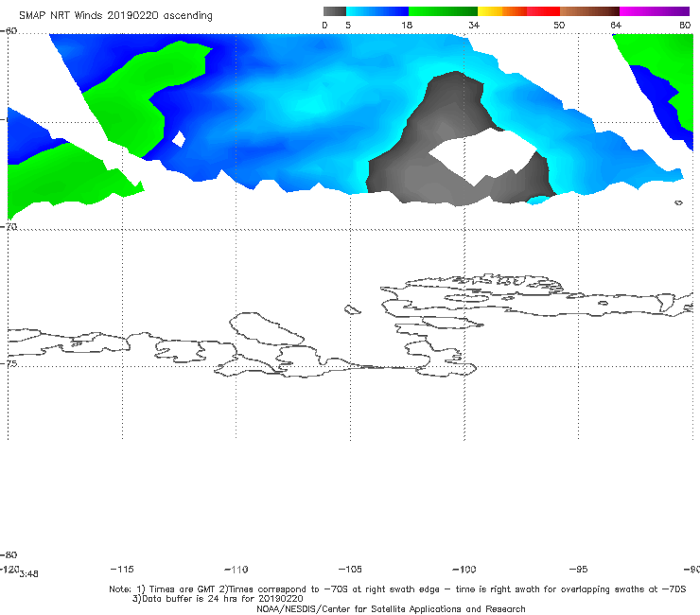The height and width of the screenshot is (615, 700).
Task: Click the title "SMAP NRT Winds 20190220 ascending"
Action: 115,16
